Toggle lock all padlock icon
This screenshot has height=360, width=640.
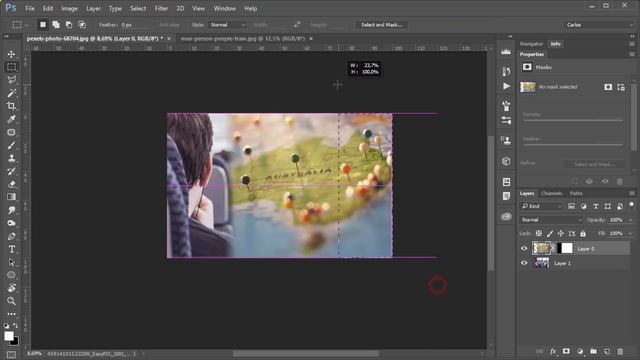[583, 233]
